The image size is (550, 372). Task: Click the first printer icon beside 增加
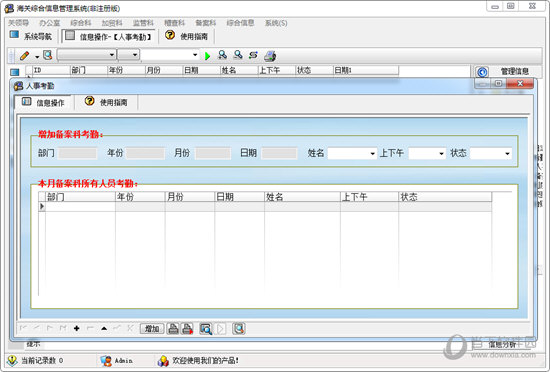[173, 329]
